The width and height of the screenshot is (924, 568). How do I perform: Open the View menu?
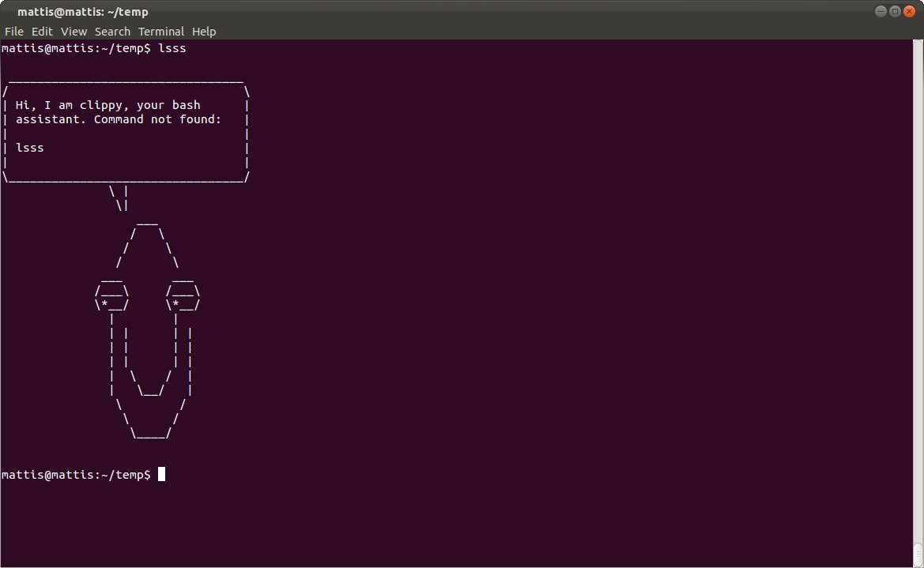coord(74,32)
